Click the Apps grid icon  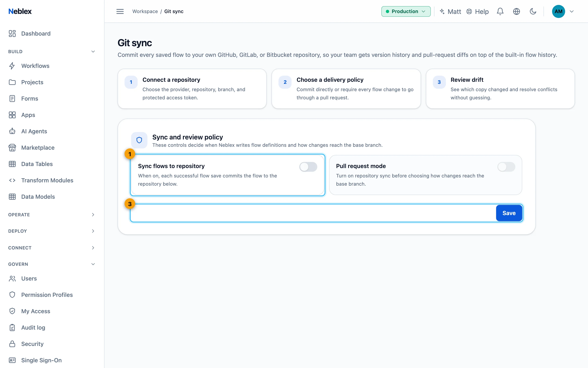point(12,115)
